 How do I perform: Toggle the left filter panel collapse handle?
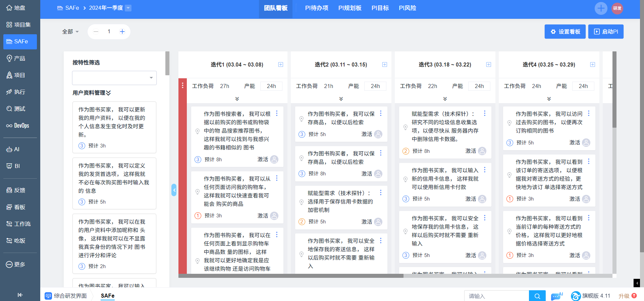[x=174, y=190]
